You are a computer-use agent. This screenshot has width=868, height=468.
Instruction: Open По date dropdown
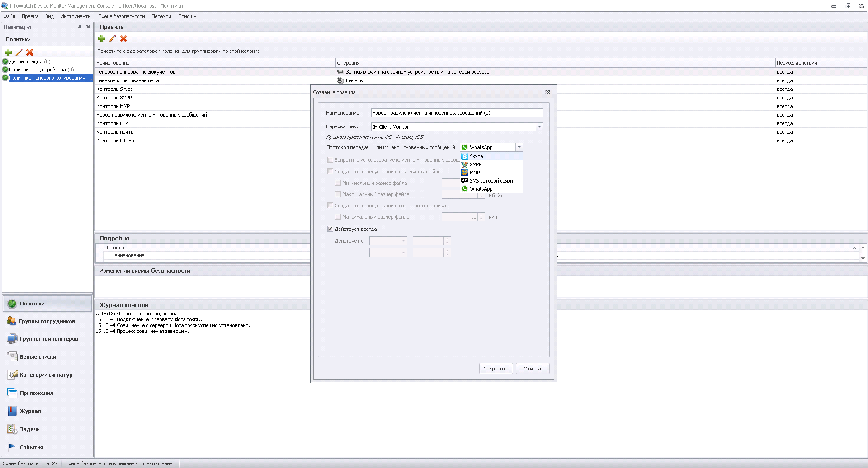403,253
